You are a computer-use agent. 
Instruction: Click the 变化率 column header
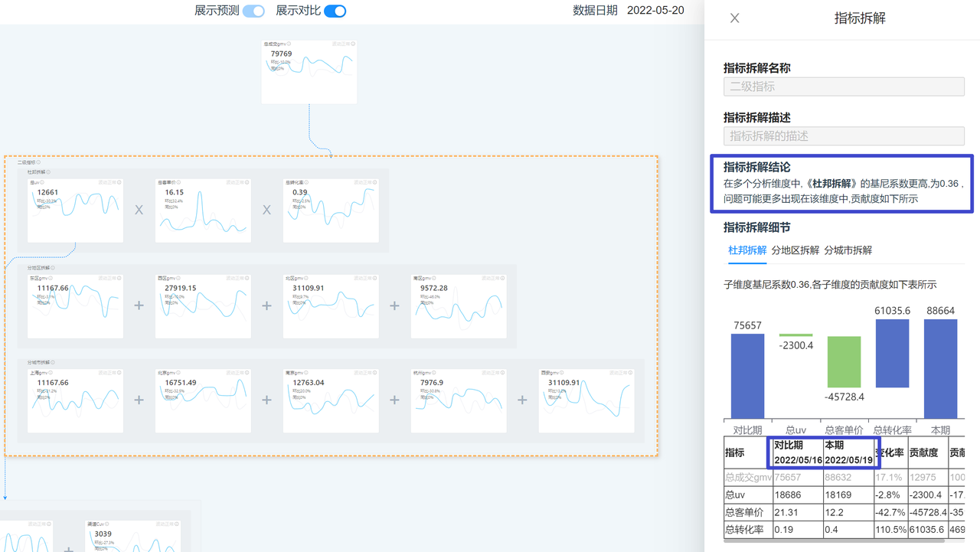click(891, 453)
